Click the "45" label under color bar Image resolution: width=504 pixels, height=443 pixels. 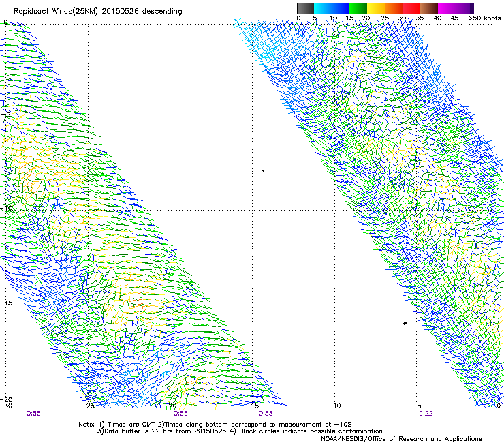coord(454,18)
